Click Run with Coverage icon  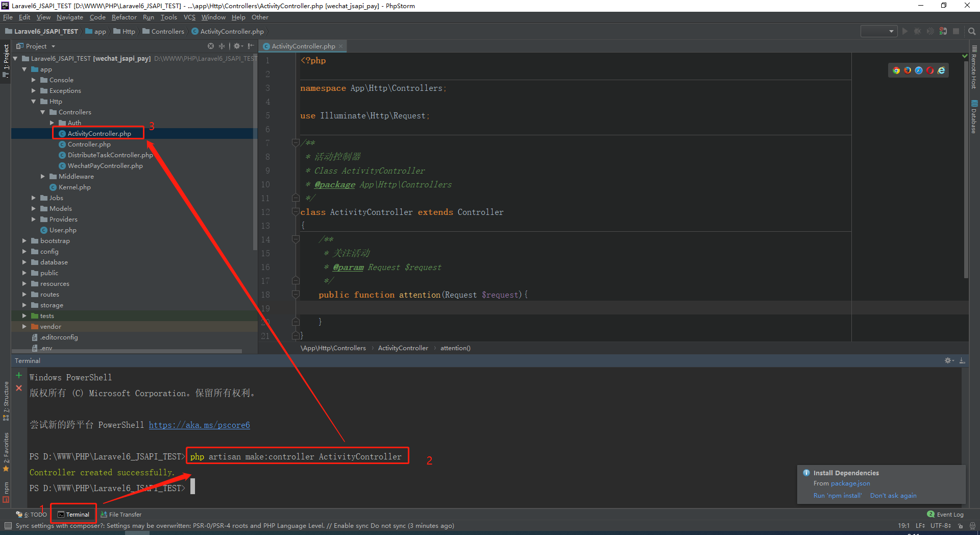(x=930, y=31)
